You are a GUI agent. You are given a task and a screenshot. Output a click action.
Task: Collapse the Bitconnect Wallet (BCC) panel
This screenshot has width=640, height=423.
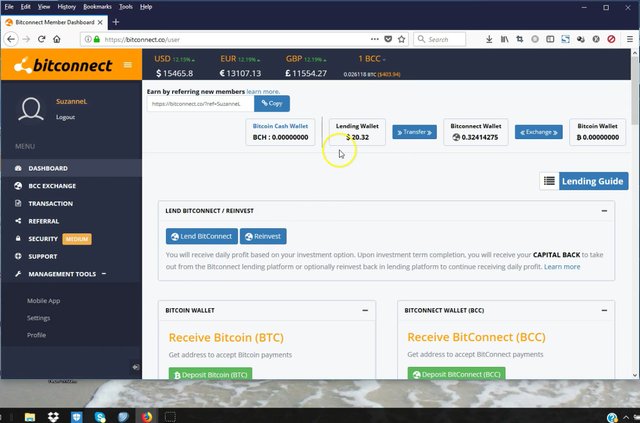point(604,310)
